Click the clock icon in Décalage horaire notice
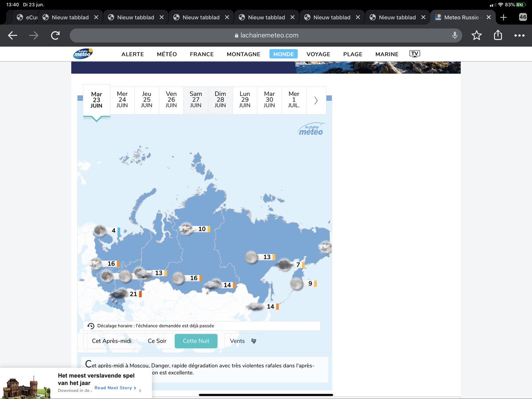Screen dimensions: 532x399 pos(91,326)
